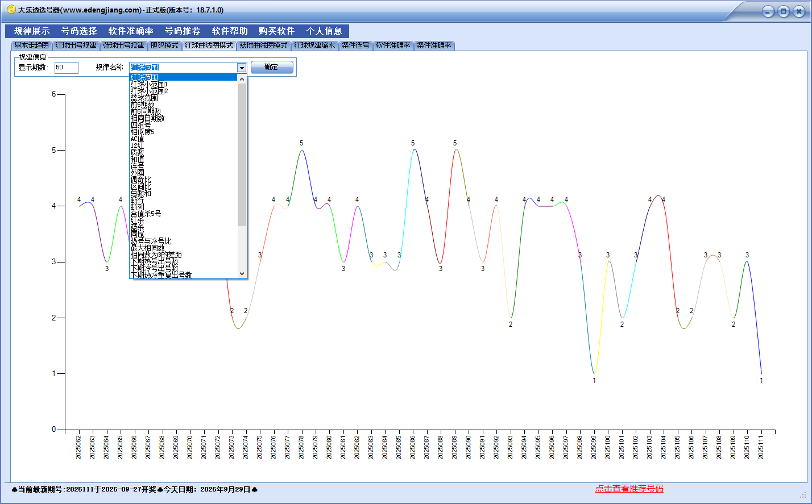Select 合值杀5号 list option

(x=146, y=214)
